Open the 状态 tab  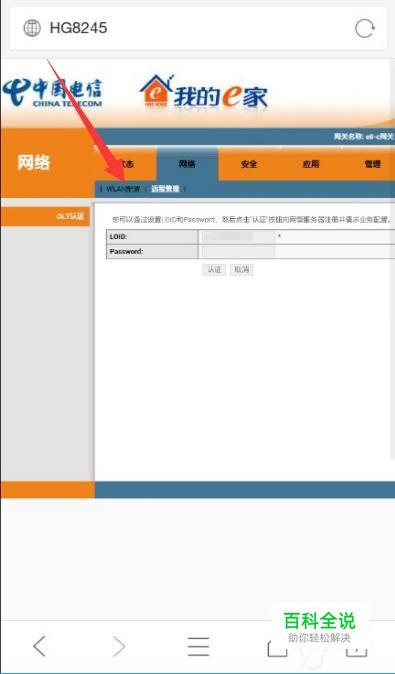point(126,164)
